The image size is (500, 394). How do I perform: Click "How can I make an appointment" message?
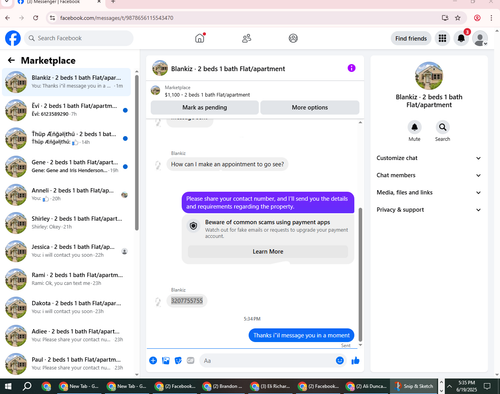pyautogui.click(x=227, y=164)
